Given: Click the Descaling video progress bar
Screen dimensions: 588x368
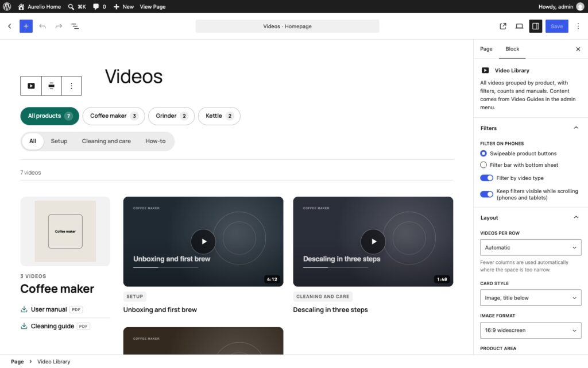Looking at the screenshot, I should pos(335,267).
